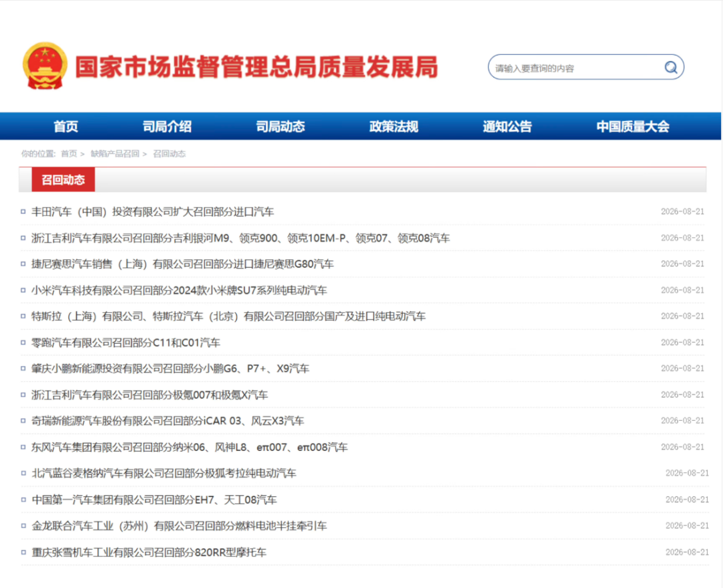
Task: Click the bullet icon before 丰田汽车 row
Action: [x=23, y=212]
